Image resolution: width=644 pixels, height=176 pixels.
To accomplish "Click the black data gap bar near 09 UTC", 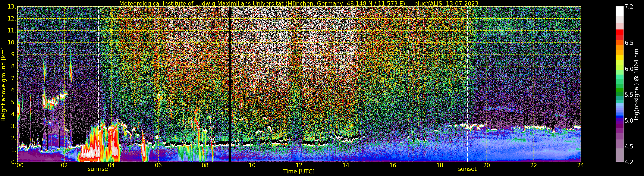I will (x=230, y=84).
